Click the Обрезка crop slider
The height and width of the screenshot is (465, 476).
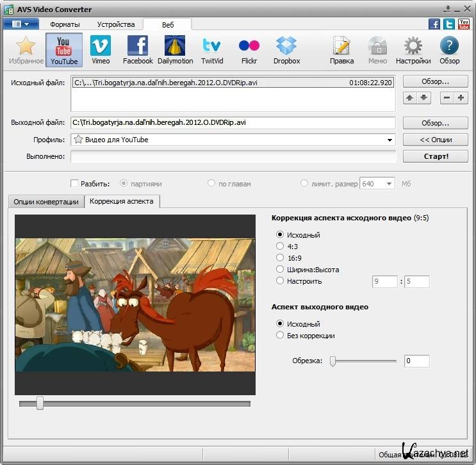(x=363, y=361)
